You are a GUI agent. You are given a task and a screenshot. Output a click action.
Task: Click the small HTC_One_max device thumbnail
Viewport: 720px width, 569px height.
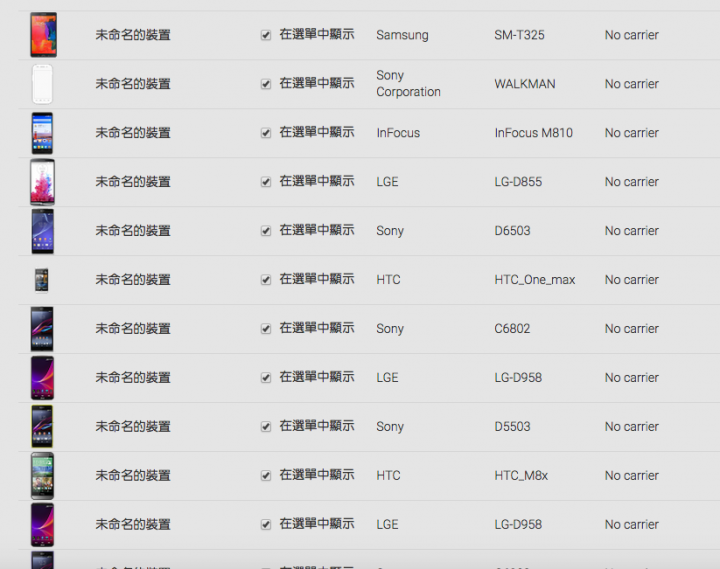pyautogui.click(x=42, y=280)
